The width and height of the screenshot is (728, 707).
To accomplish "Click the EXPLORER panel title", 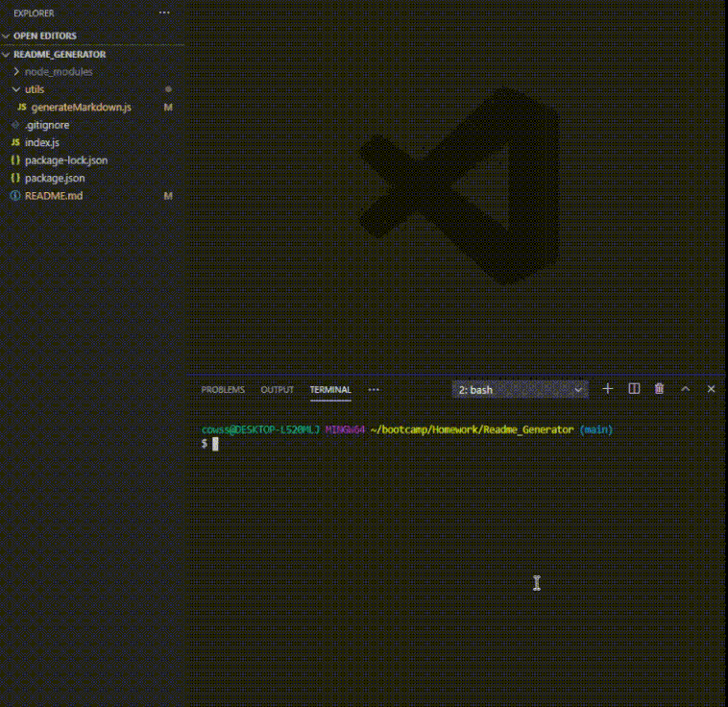I will tap(34, 13).
